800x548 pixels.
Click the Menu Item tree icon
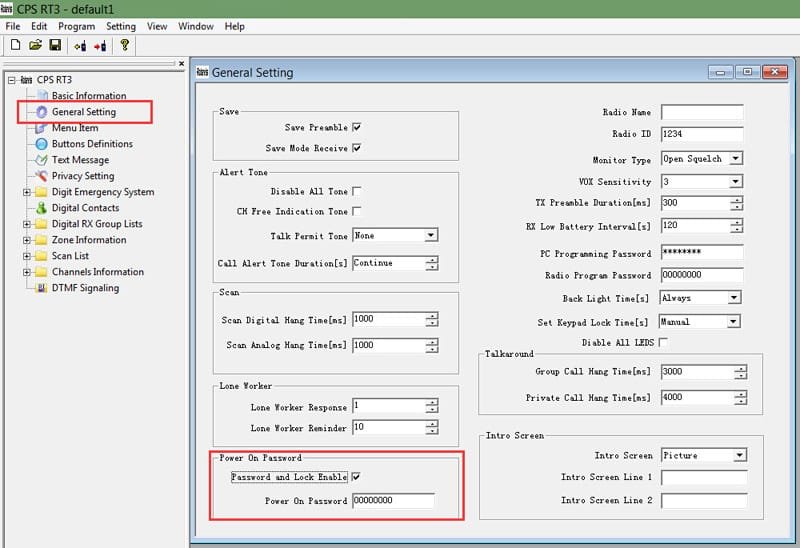(41, 128)
